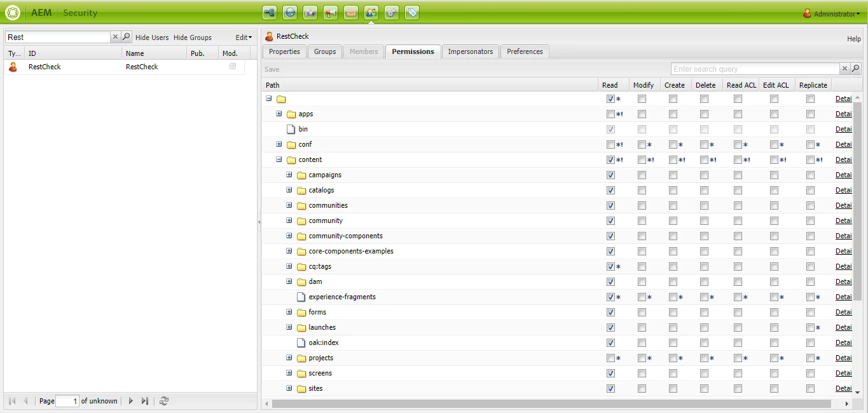Expand the dam folder
The image size is (868, 413).
pyautogui.click(x=289, y=281)
